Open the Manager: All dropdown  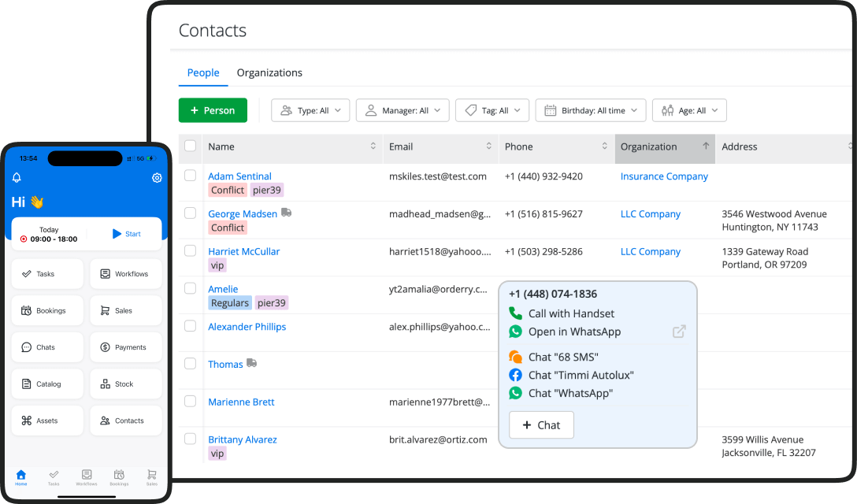(403, 111)
